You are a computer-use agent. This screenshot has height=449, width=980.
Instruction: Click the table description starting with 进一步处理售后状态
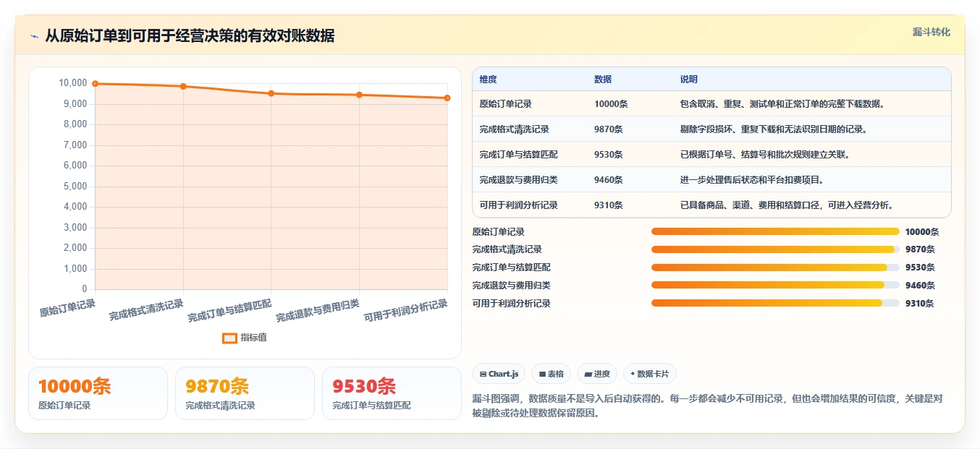(x=752, y=180)
